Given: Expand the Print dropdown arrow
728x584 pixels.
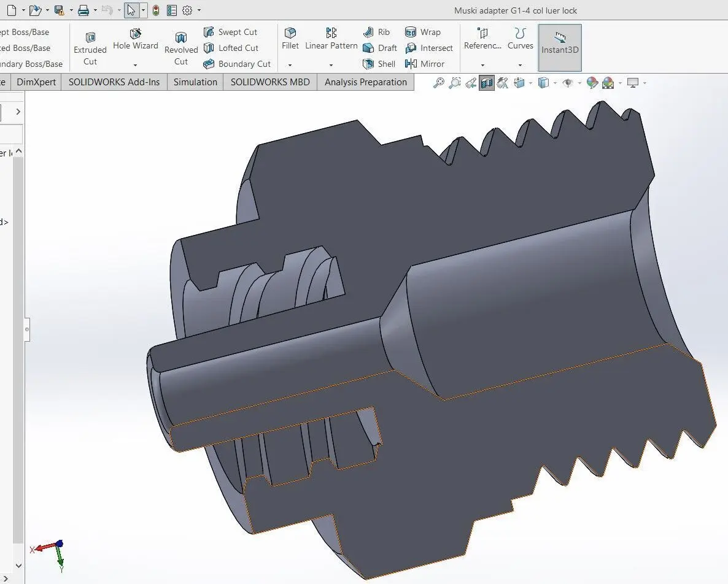Looking at the screenshot, I should pyautogui.click(x=96, y=10).
